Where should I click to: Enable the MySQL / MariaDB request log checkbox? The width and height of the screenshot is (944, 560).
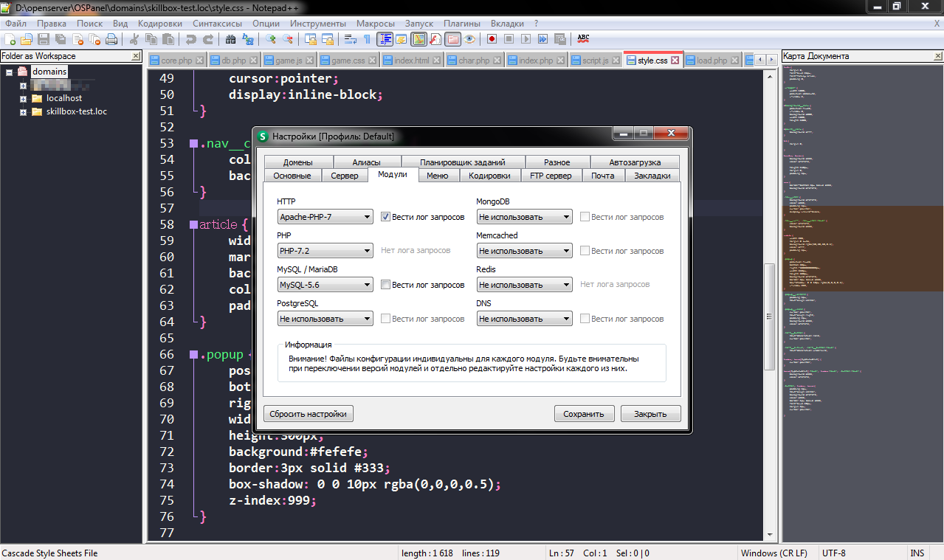[385, 285]
